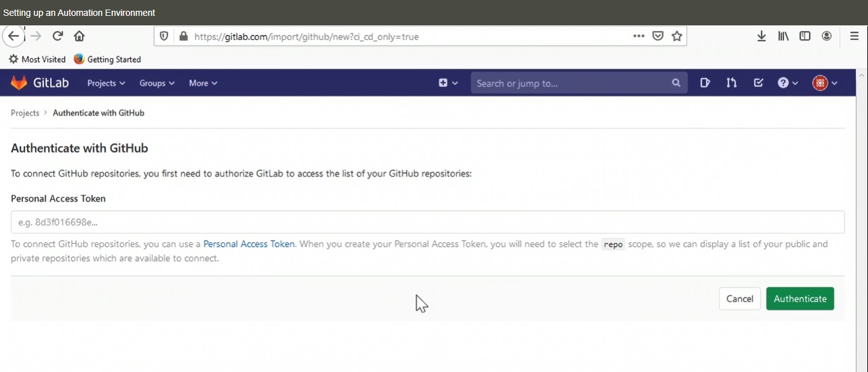Viewport: 868px width, 372px height.
Task: Open page actions three-dots menu
Action: [x=639, y=36]
